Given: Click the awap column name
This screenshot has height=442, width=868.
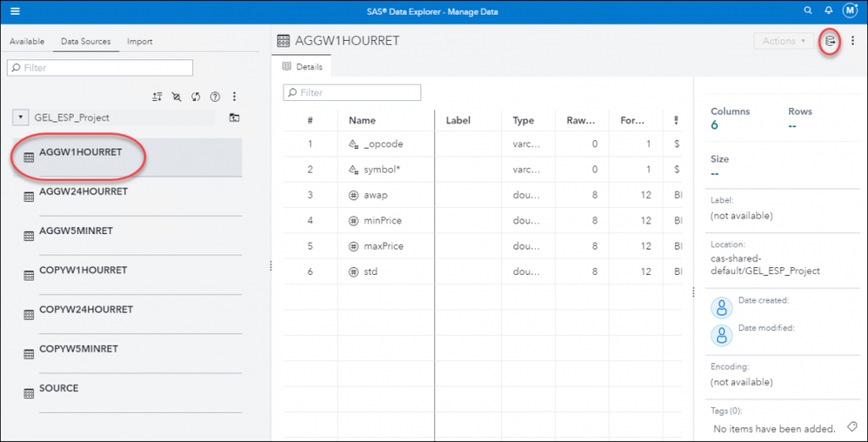Looking at the screenshot, I should (376, 195).
